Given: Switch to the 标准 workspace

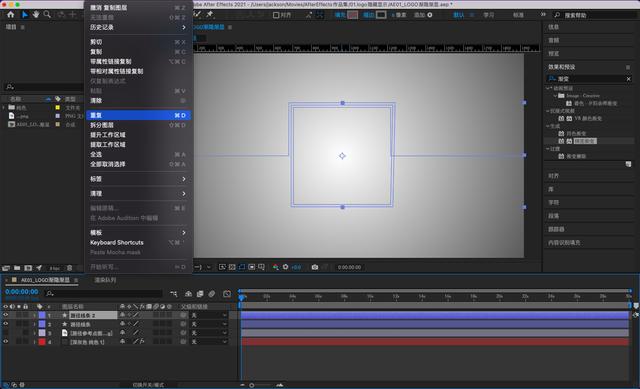Looking at the screenshot, I should [x=518, y=15].
